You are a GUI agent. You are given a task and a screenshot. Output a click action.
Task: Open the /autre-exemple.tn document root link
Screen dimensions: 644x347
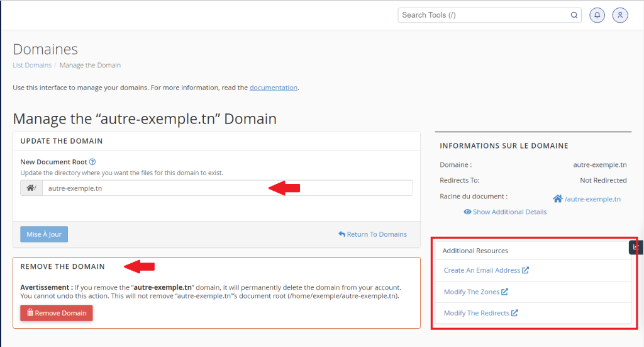(592, 199)
